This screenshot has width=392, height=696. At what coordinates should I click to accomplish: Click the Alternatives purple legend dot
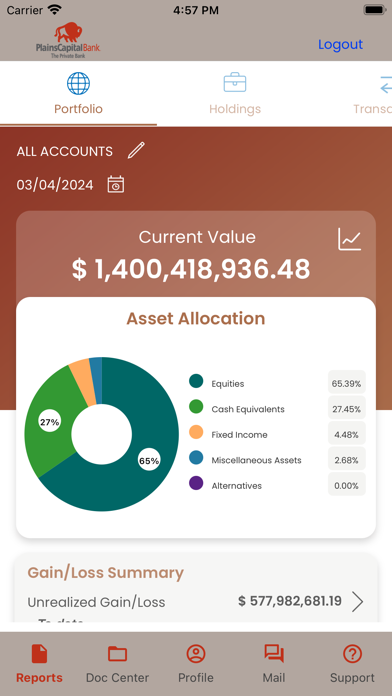196,483
